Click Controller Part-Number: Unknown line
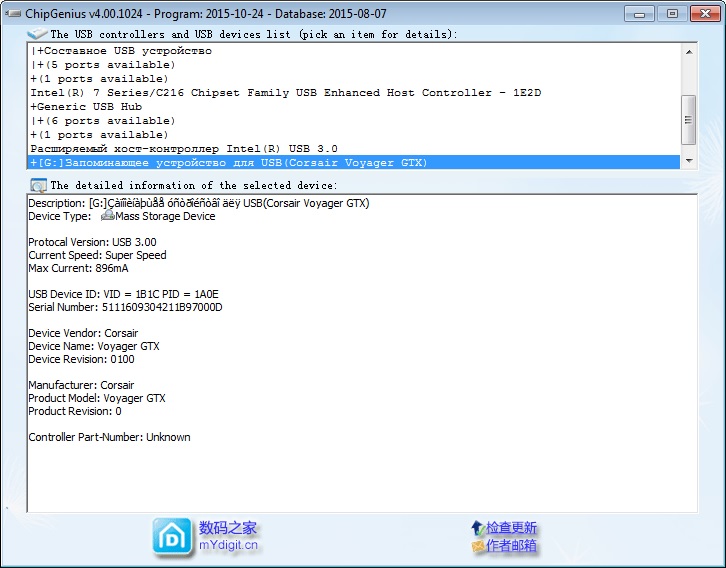The height and width of the screenshot is (568, 726). [109, 437]
